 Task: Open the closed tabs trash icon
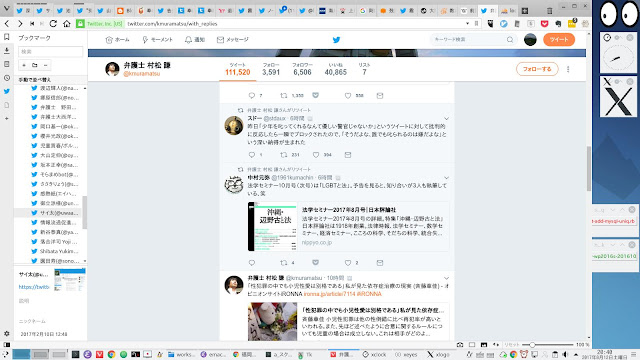tap(550, 11)
